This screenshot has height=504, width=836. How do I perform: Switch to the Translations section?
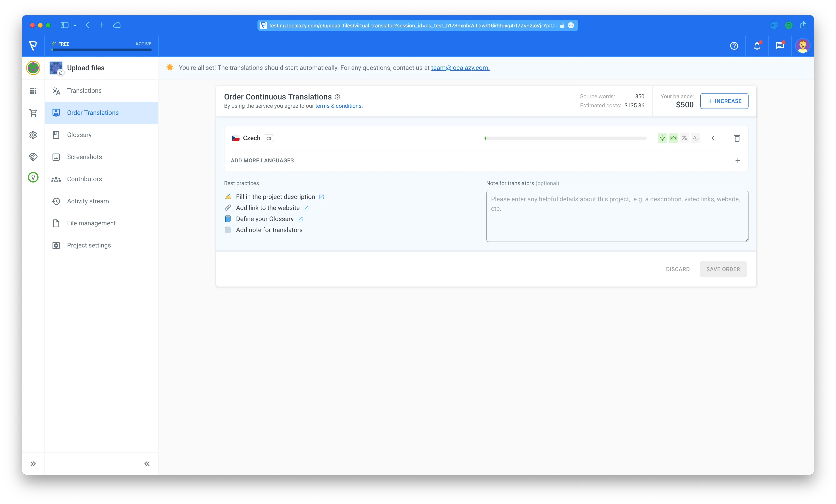point(84,91)
